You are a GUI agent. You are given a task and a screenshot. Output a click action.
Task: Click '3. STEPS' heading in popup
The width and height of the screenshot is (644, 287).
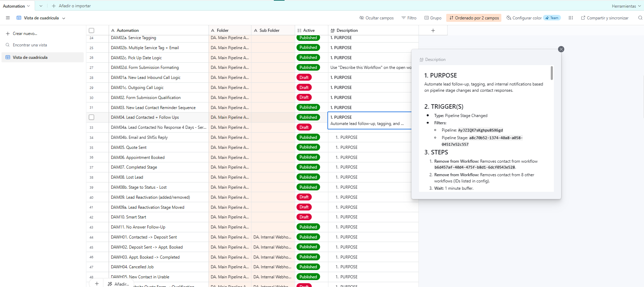tap(436, 152)
